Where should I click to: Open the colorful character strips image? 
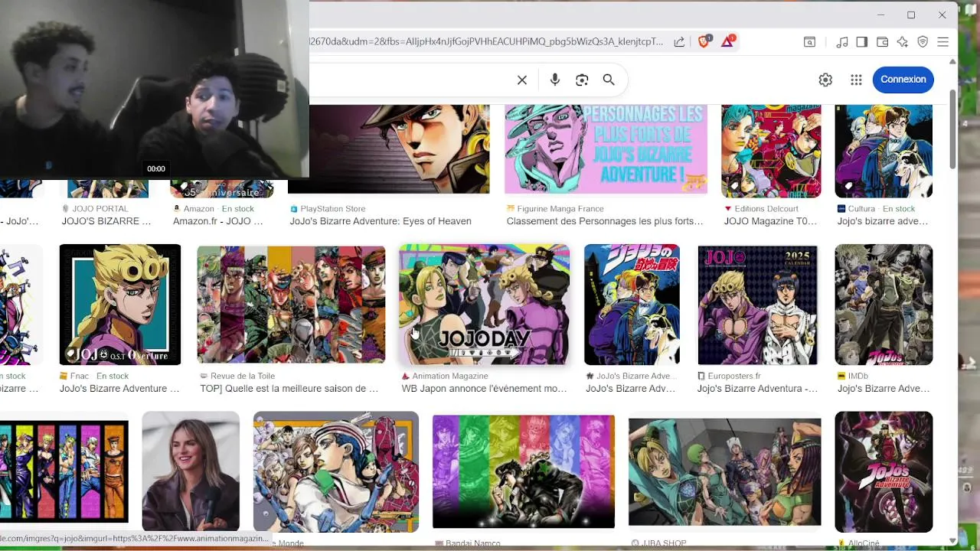pos(64,471)
